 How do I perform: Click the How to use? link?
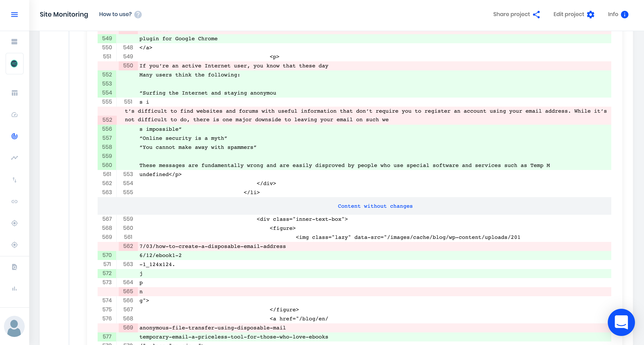tap(115, 14)
